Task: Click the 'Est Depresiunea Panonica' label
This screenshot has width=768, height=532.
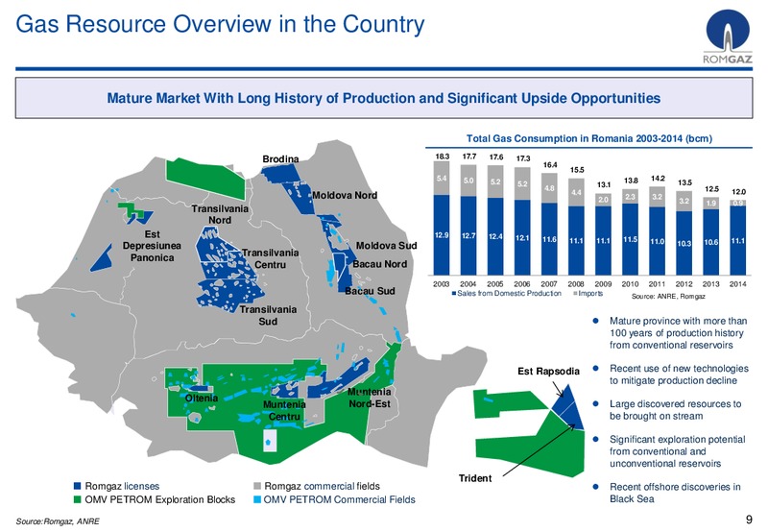Action: 152,246
